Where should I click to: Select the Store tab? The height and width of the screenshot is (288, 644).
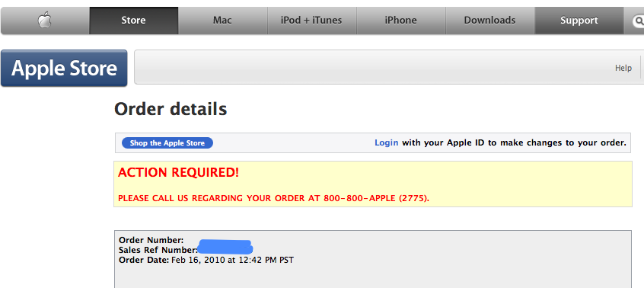(133, 20)
